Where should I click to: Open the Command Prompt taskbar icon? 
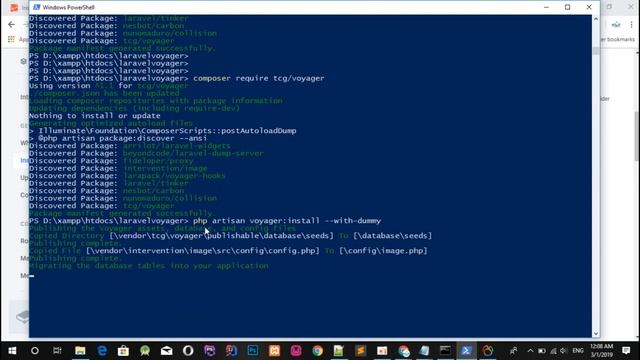coord(445,351)
